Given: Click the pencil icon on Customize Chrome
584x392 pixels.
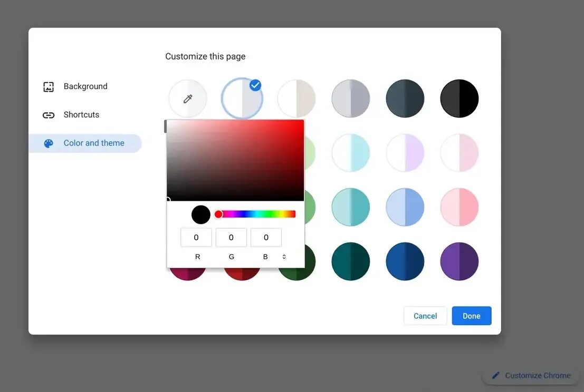Looking at the screenshot, I should click(495, 376).
